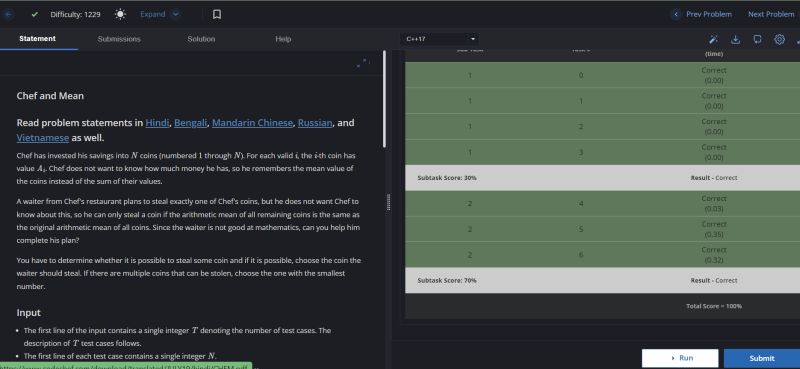Viewport: 800px width, 369px height.
Task: Click the fullscreen expand arrows icon
Action: click(x=361, y=63)
